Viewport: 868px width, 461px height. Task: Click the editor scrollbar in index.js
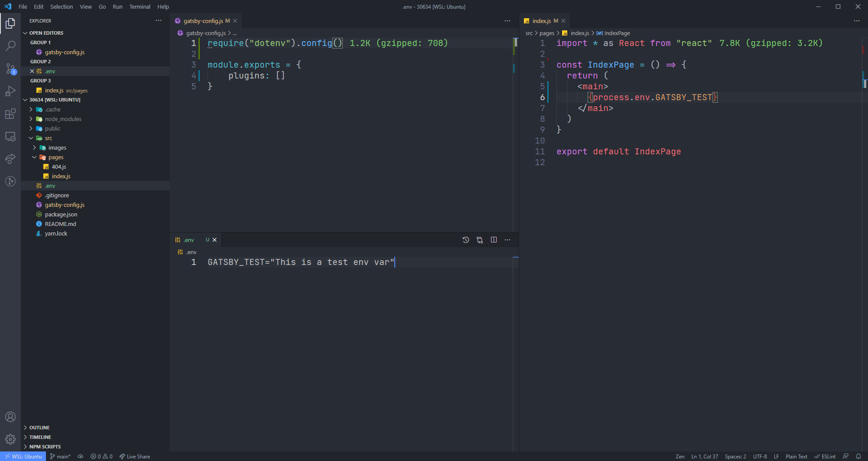coord(865,87)
